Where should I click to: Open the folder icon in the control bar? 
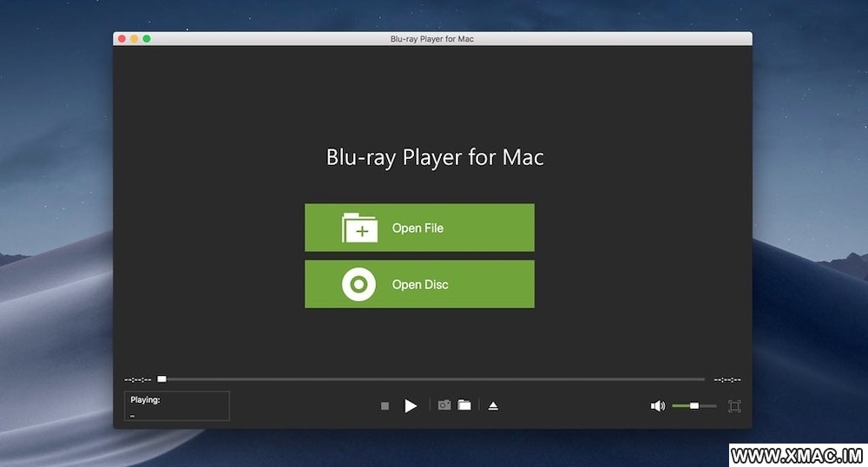464,405
